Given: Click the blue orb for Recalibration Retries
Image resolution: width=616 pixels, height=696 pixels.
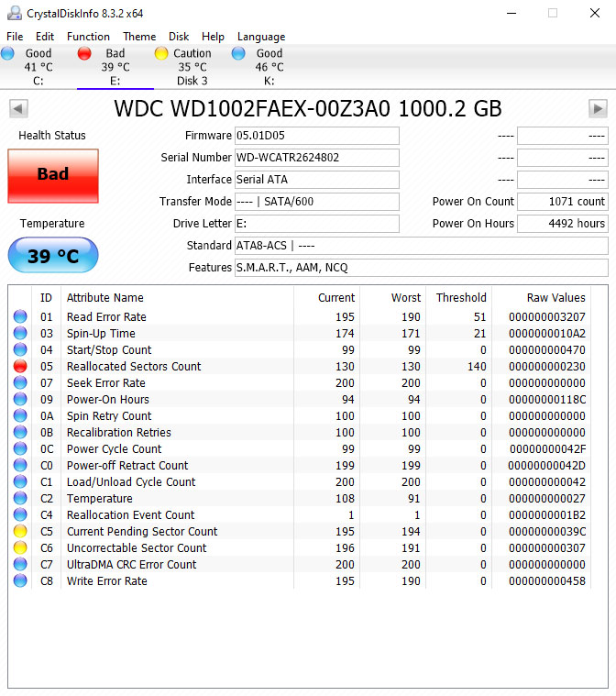Looking at the screenshot, I should pos(20,432).
